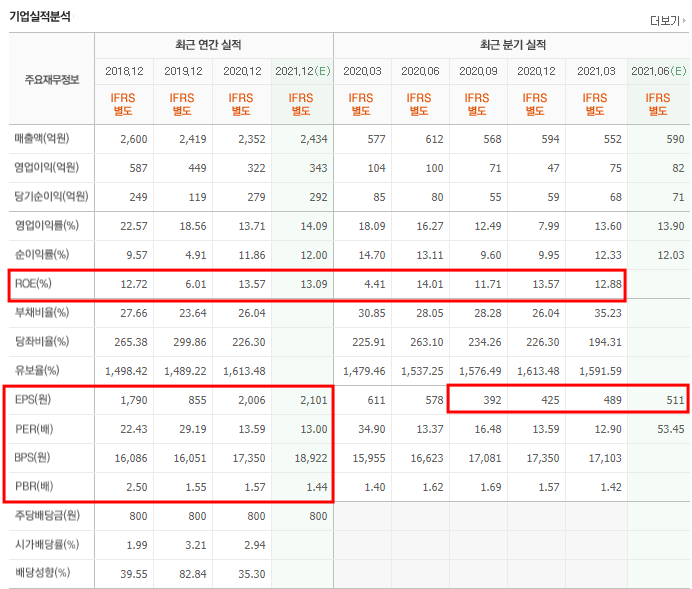Click the 511 quarterly EPS estimate
This screenshot has height=589, width=692.
(675, 400)
